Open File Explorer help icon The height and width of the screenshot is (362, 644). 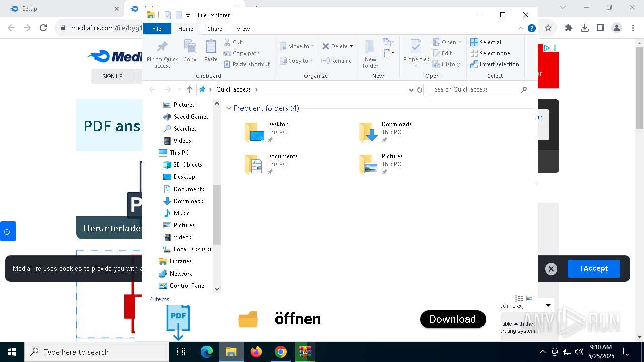pos(531,29)
